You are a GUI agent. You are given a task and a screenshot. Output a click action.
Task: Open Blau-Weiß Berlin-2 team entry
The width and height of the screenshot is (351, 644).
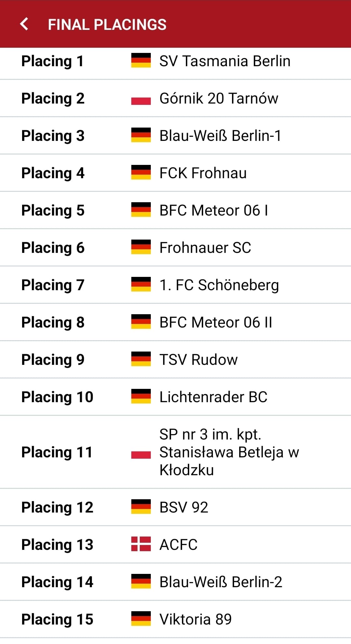click(x=221, y=582)
